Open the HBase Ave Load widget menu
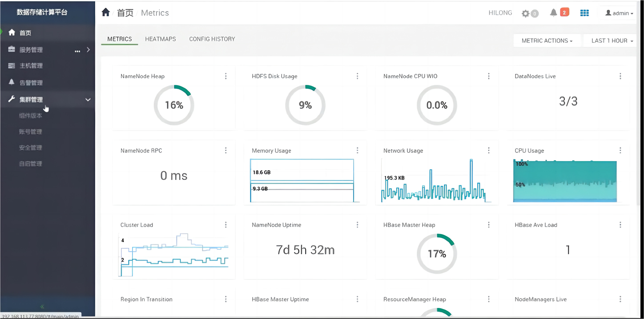The image size is (644, 319). (x=620, y=225)
